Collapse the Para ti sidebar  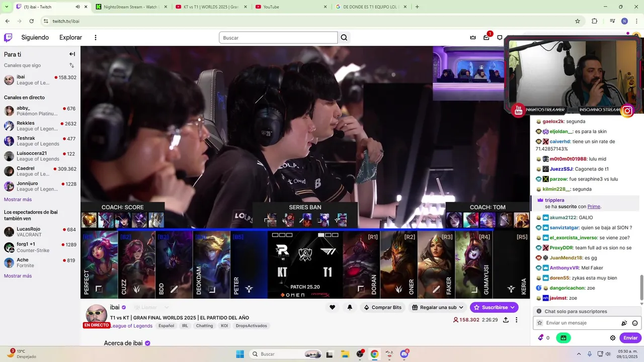tap(72, 54)
